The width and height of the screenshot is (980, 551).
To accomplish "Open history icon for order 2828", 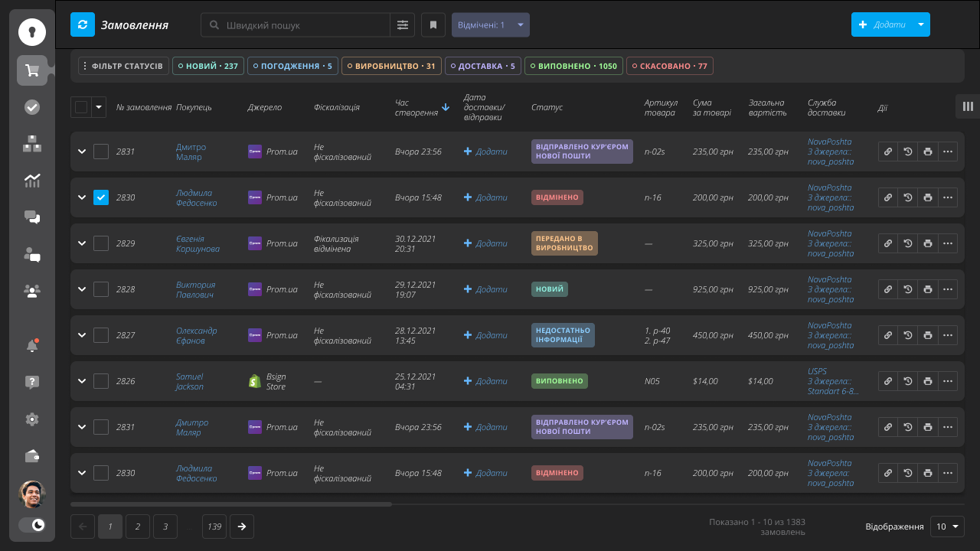I will 907,289.
